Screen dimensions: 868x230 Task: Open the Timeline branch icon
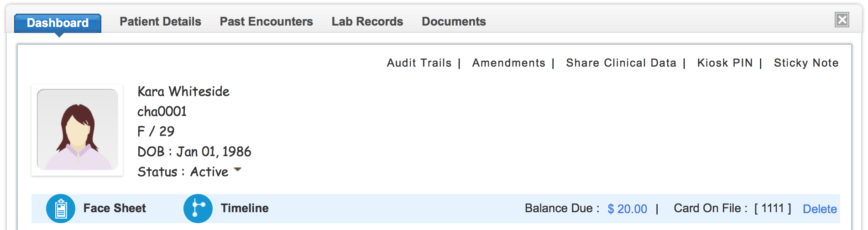pos(198,209)
